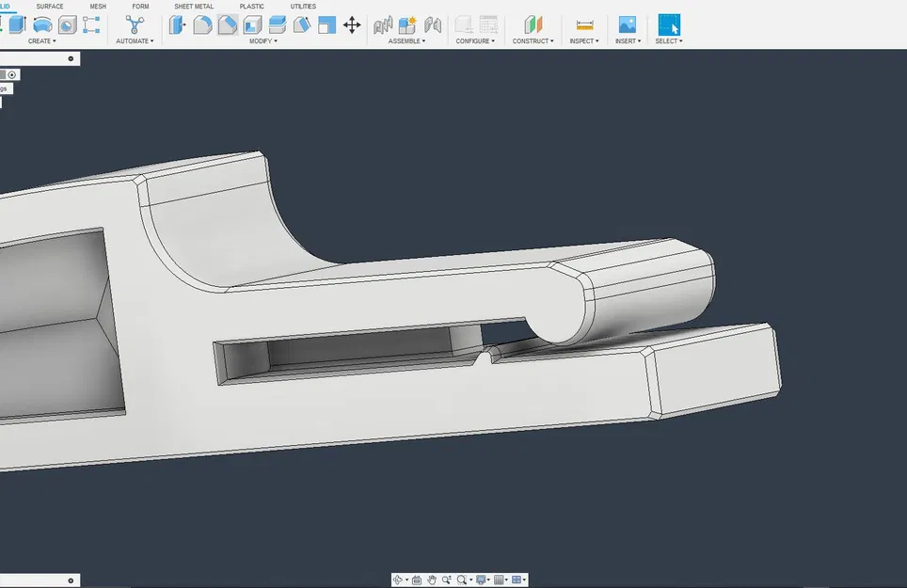Choose the Shell tool
907x588 pixels.
[x=252, y=25]
